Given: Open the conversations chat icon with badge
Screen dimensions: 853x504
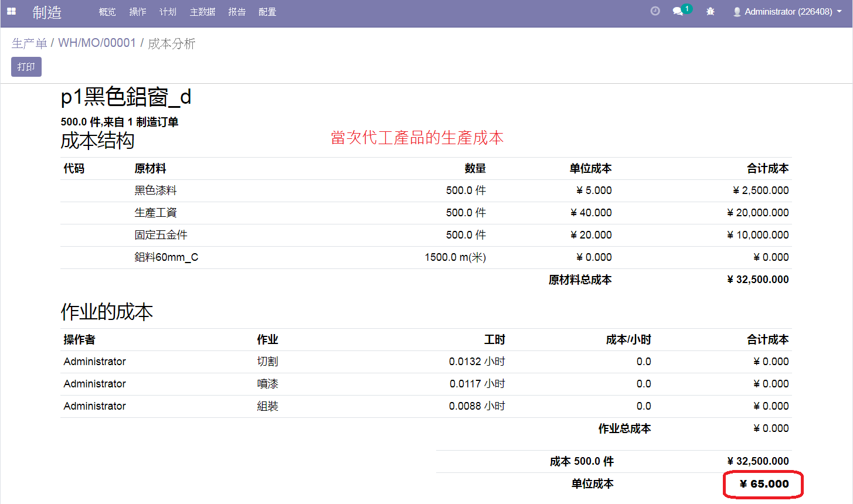Looking at the screenshot, I should tap(682, 11).
